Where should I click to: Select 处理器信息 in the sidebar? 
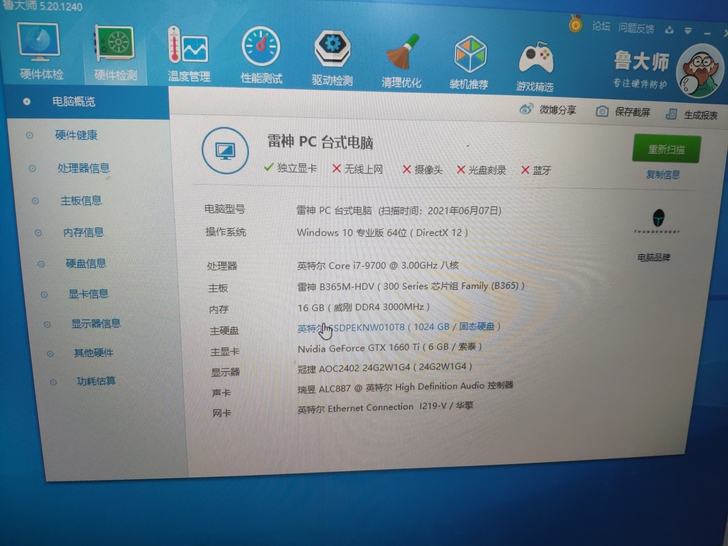(x=84, y=168)
